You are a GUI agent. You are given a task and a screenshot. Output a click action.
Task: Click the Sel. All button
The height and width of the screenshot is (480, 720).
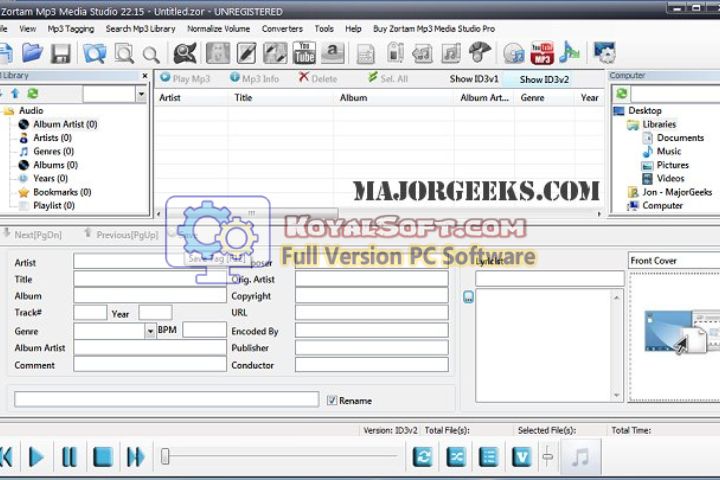click(388, 79)
